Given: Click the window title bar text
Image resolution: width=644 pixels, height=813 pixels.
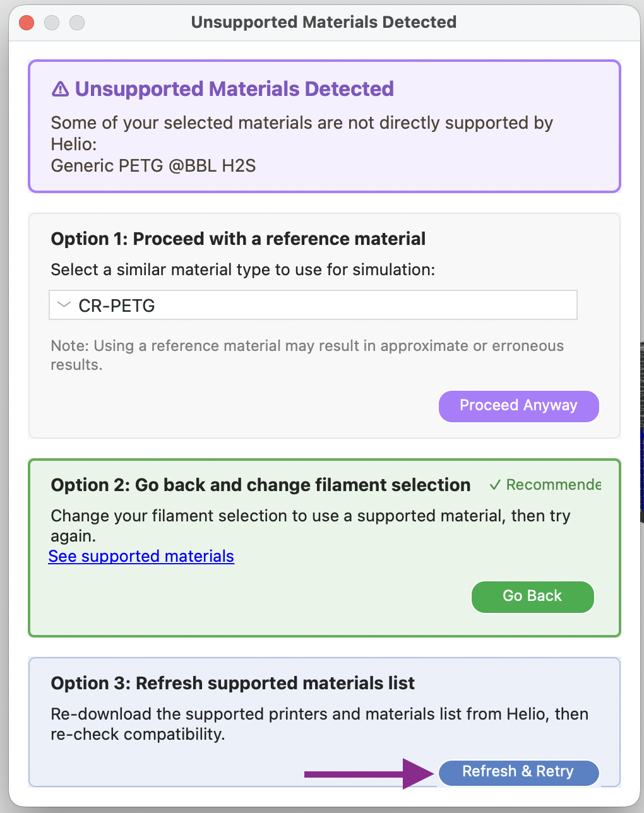Looking at the screenshot, I should (324, 22).
